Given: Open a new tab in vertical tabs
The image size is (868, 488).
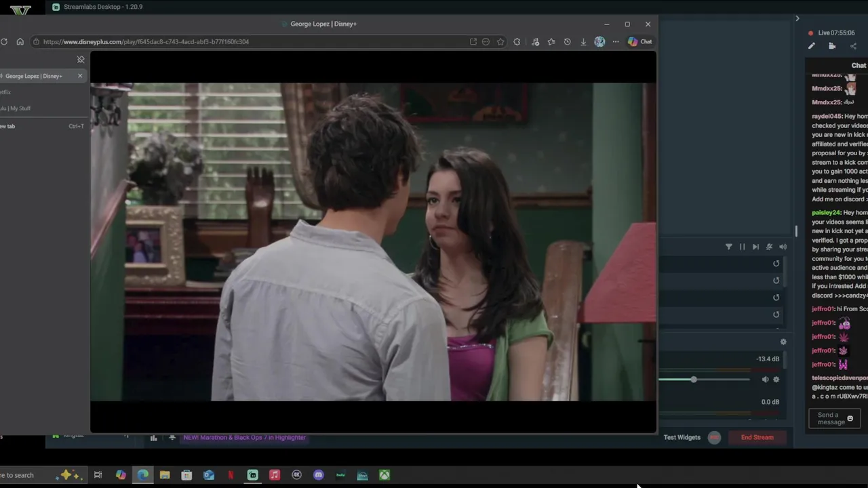Looking at the screenshot, I should click(43, 126).
